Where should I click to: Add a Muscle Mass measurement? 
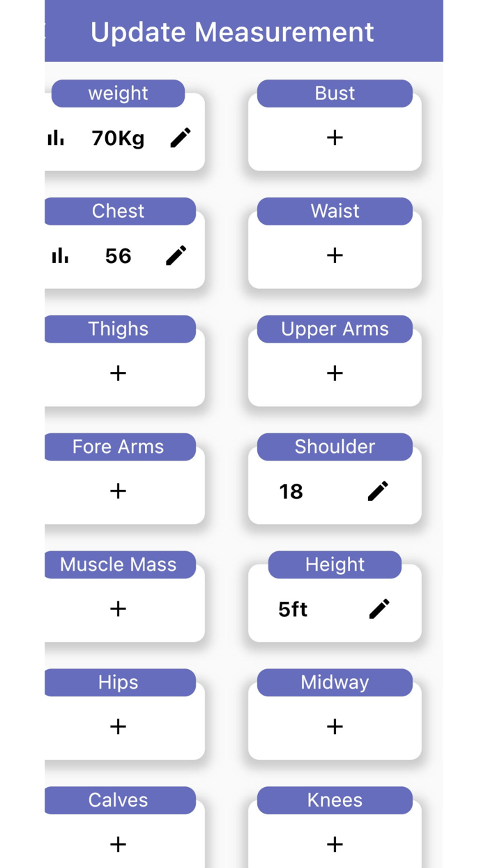pos(119,609)
